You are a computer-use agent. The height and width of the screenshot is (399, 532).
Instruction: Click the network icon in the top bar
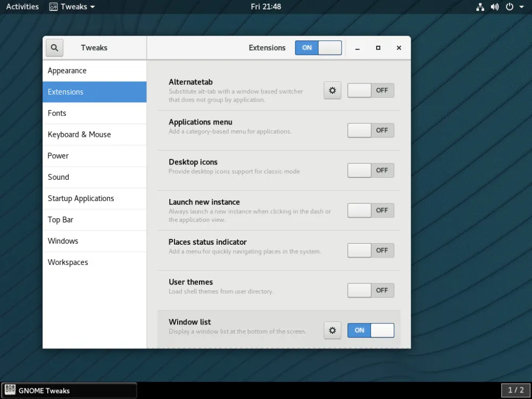[x=479, y=7]
